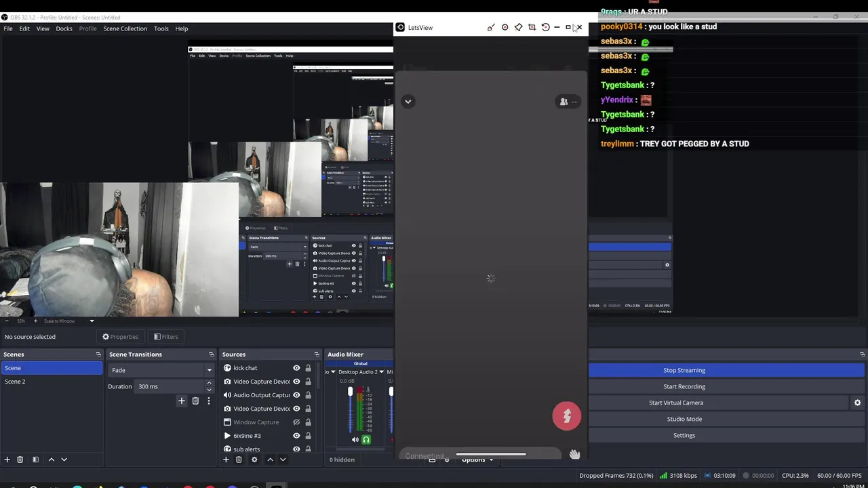The width and height of the screenshot is (868, 488).
Task: Add a new scene with plus icon
Action: pyautogui.click(x=7, y=460)
